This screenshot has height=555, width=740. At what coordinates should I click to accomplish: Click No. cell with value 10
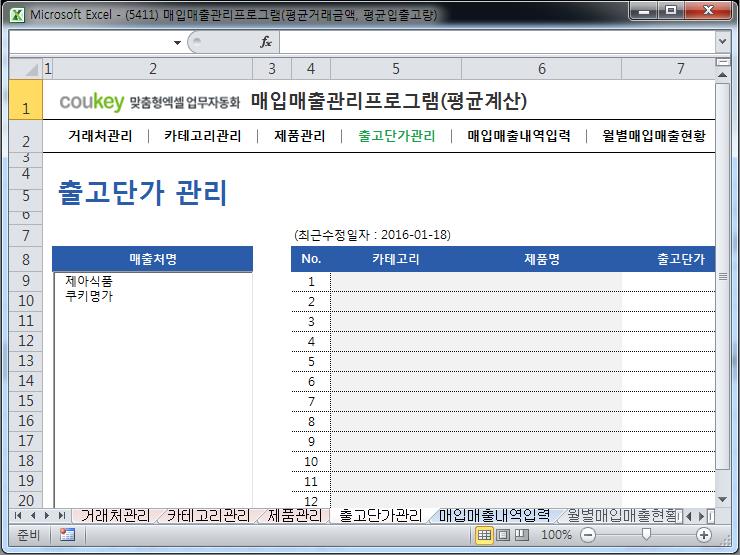click(x=311, y=462)
